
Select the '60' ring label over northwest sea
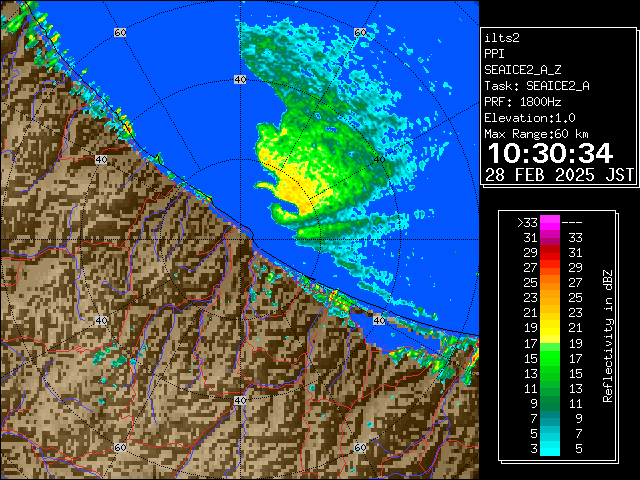click(x=120, y=32)
